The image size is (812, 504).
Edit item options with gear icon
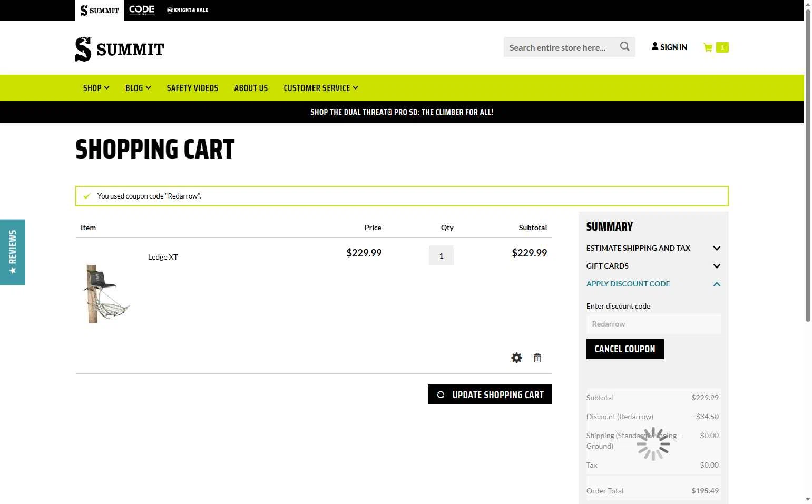pyautogui.click(x=516, y=358)
